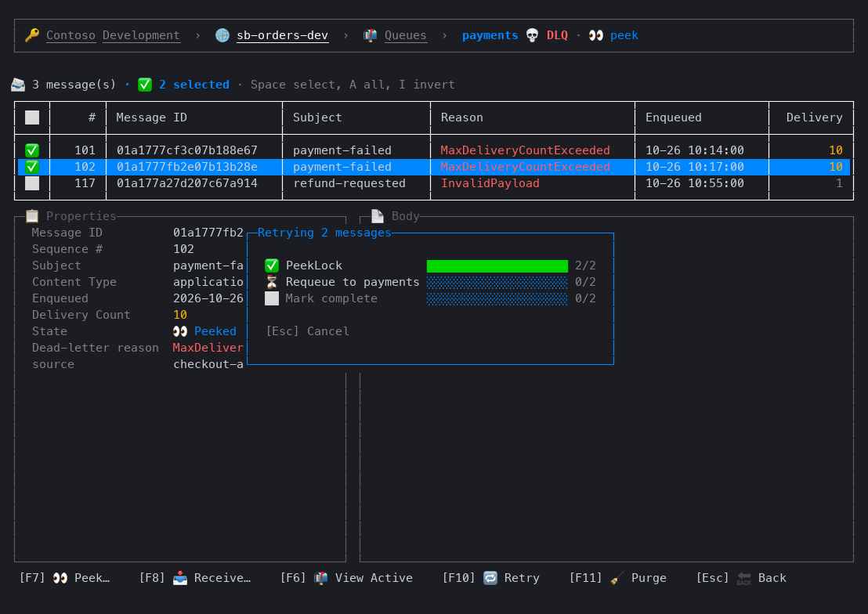Click the Peeked state value

coord(215,331)
